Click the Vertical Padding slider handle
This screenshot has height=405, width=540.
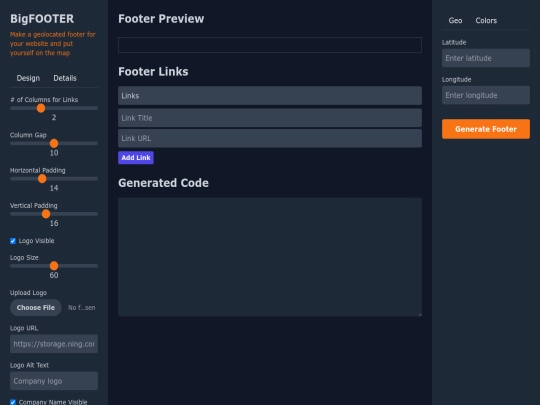click(46, 214)
